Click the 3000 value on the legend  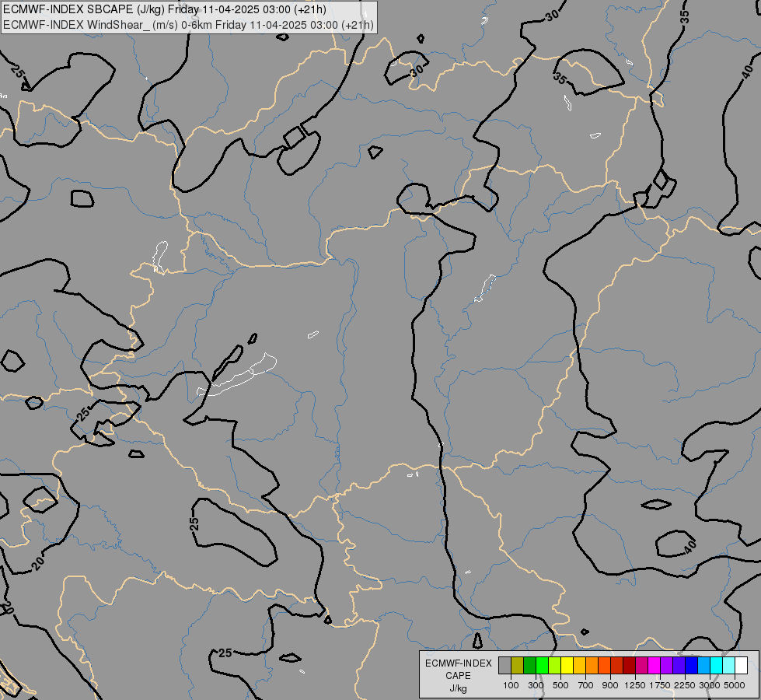click(710, 685)
